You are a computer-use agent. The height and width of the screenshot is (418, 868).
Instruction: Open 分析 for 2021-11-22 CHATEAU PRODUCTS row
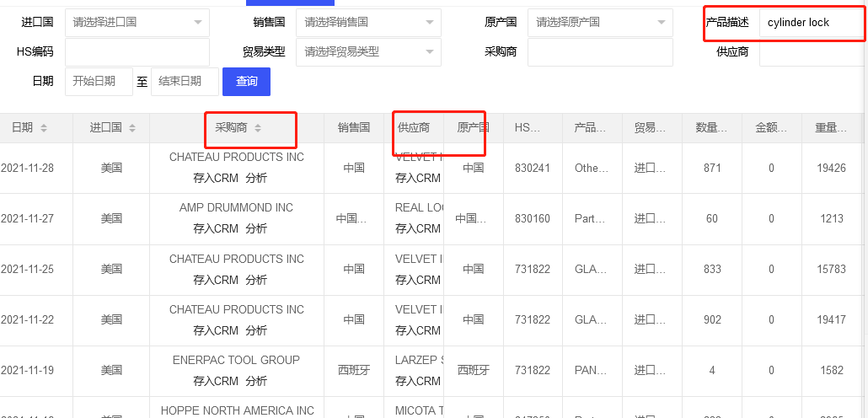click(x=256, y=330)
